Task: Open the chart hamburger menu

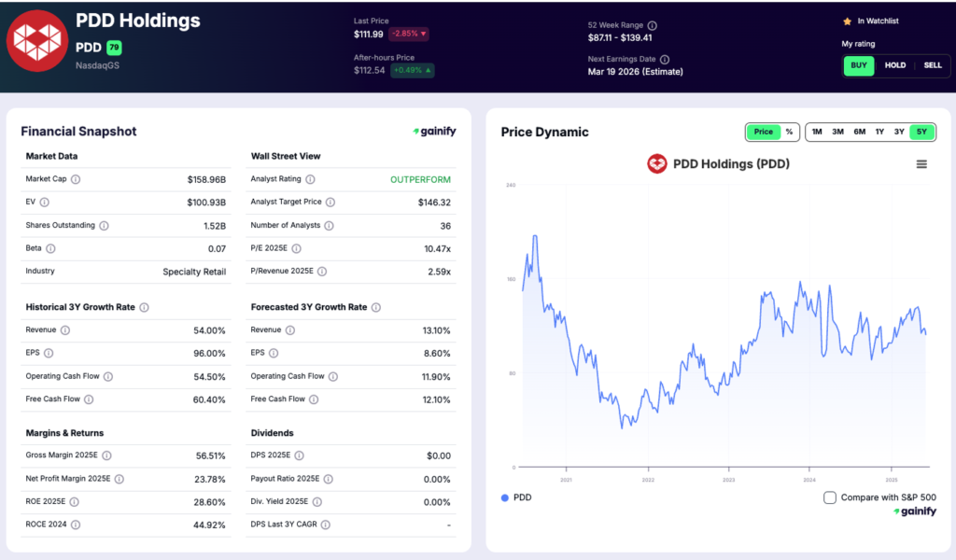Action: [921, 163]
